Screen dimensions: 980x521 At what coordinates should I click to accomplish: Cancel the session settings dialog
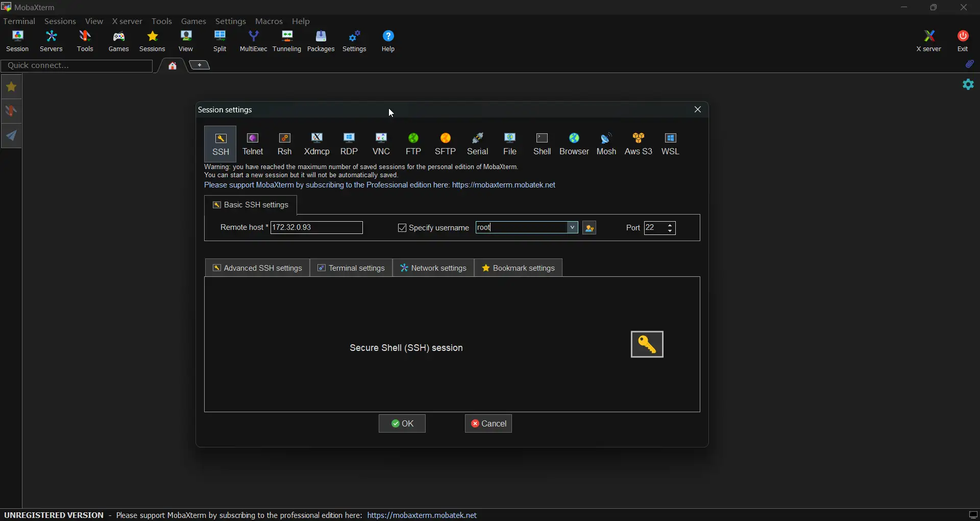pyautogui.click(x=488, y=424)
